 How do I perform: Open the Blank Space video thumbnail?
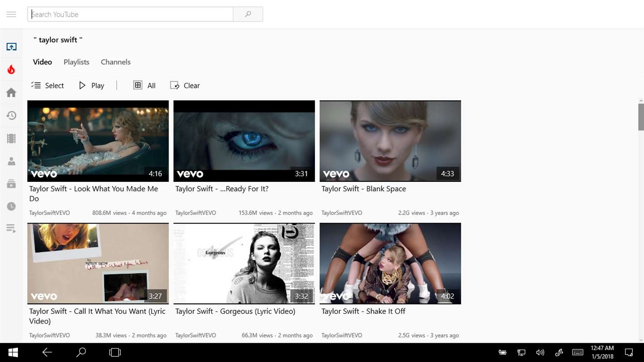point(390,141)
